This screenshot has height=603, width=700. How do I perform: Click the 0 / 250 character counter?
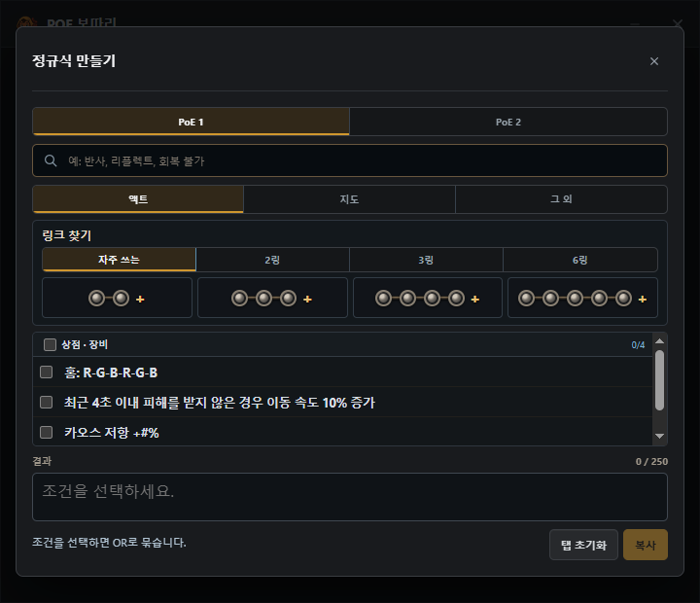[651, 461]
